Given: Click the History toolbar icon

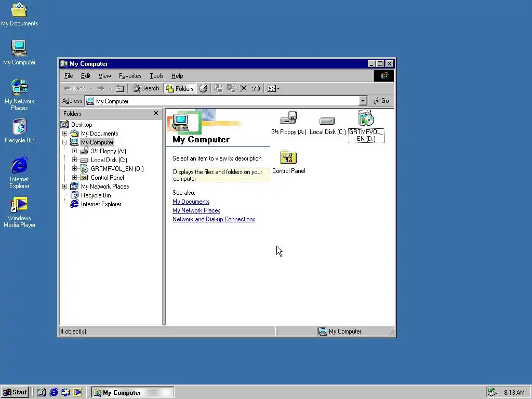Looking at the screenshot, I should [203, 88].
